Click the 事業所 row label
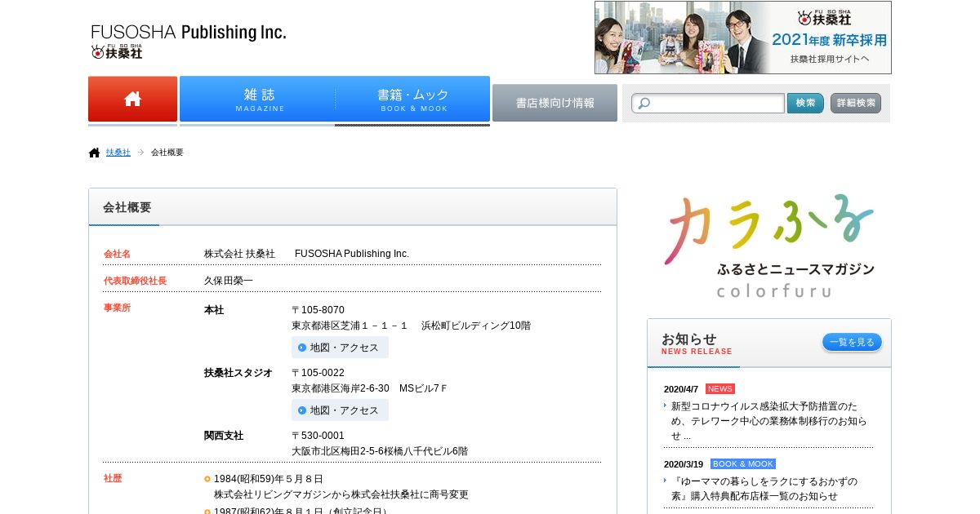This screenshot has width=980, height=514. coord(117,308)
